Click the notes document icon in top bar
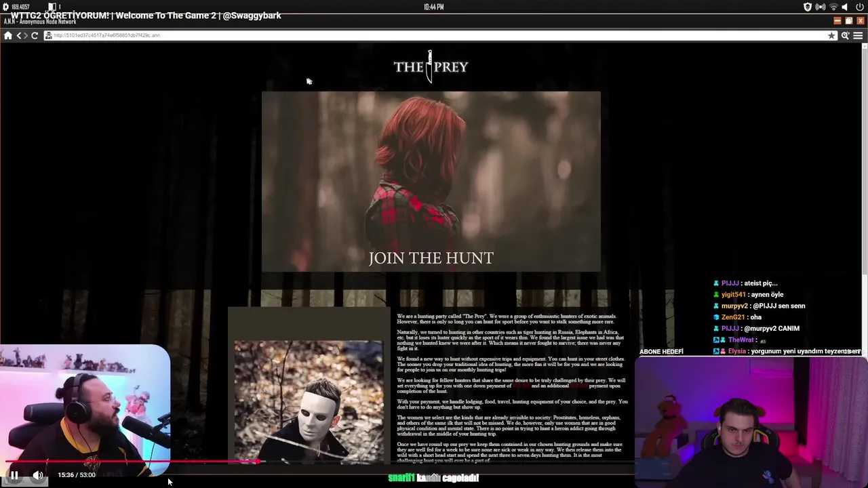 52,7
